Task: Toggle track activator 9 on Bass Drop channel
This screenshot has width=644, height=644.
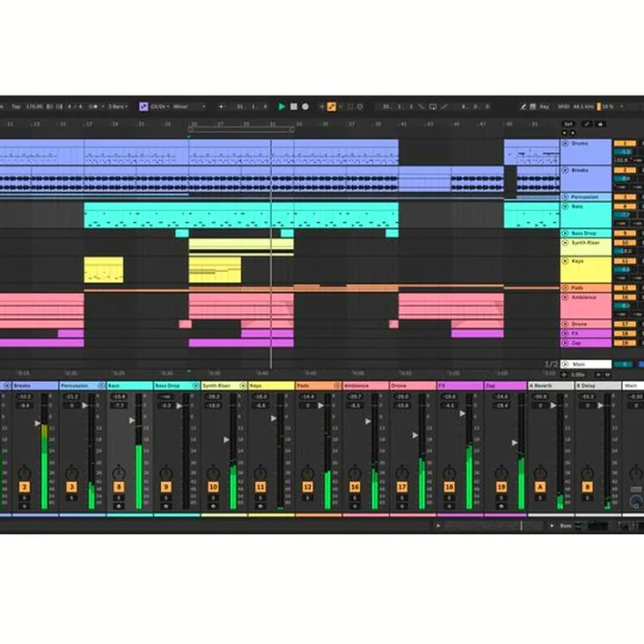Action: pos(166,488)
